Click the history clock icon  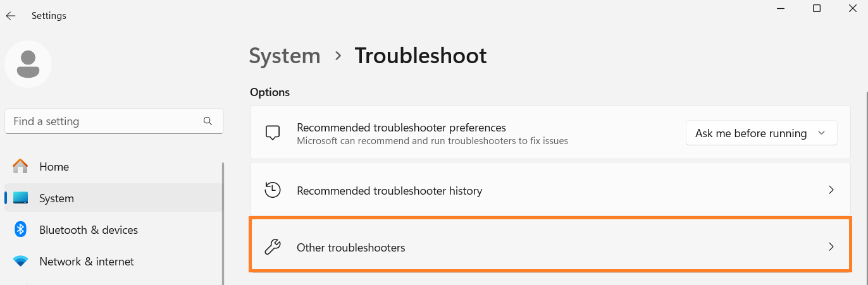click(273, 190)
